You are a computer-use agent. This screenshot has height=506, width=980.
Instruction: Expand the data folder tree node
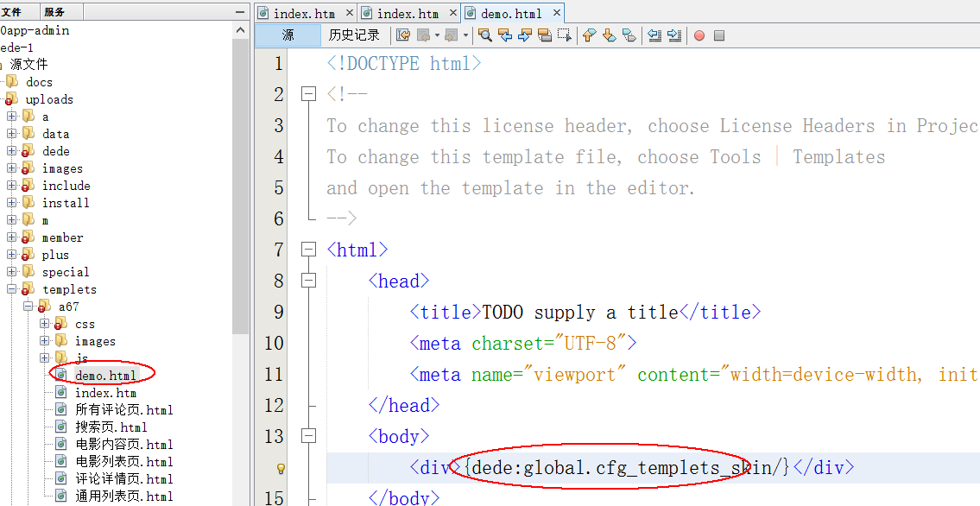pos(12,134)
